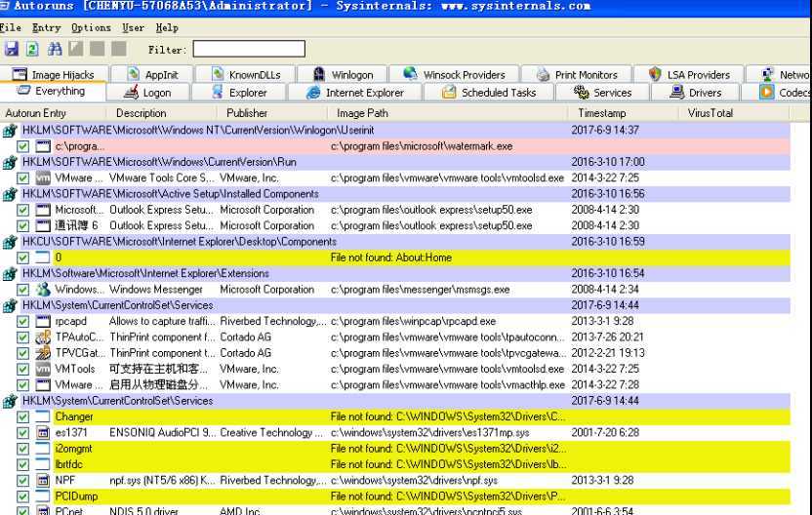Click the Refresh toolbar icon
Image resolution: width=812 pixels, height=515 pixels.
pos(32,49)
